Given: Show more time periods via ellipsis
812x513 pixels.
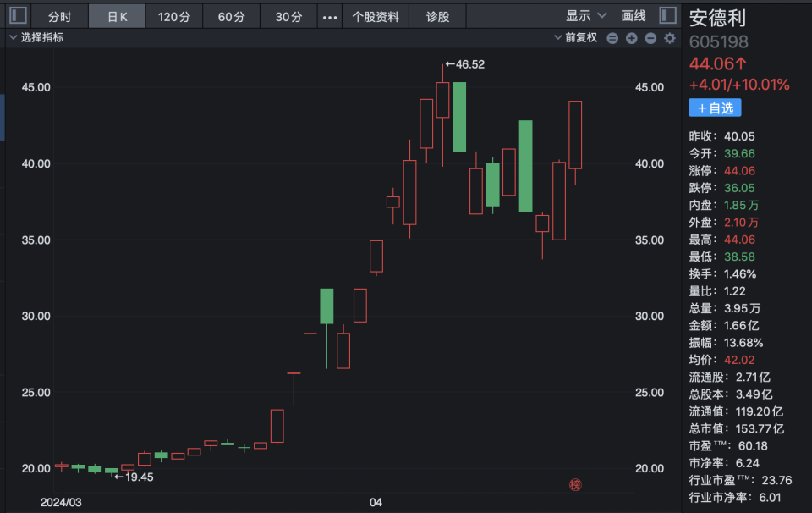Looking at the screenshot, I should point(330,16).
